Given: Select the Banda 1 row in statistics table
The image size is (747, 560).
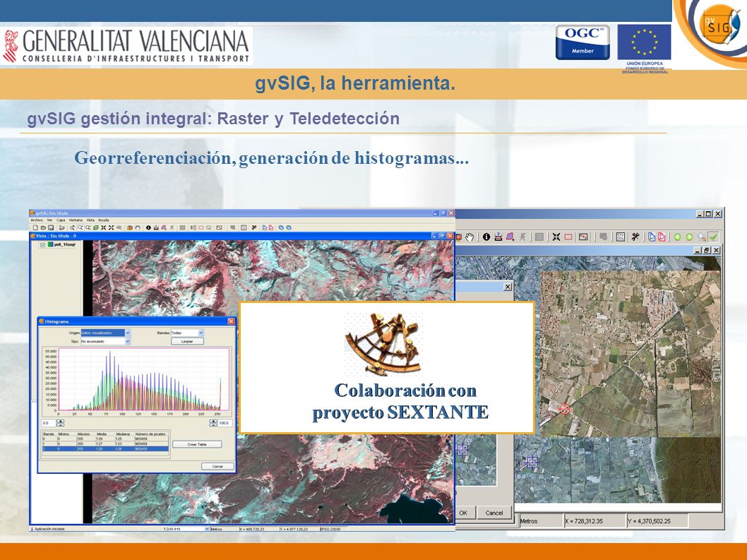Looking at the screenshot, I should point(106,443).
